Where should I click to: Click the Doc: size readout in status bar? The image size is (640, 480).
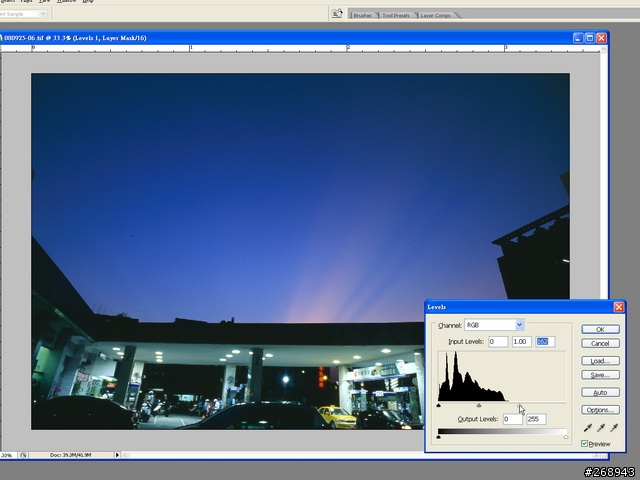[71, 455]
